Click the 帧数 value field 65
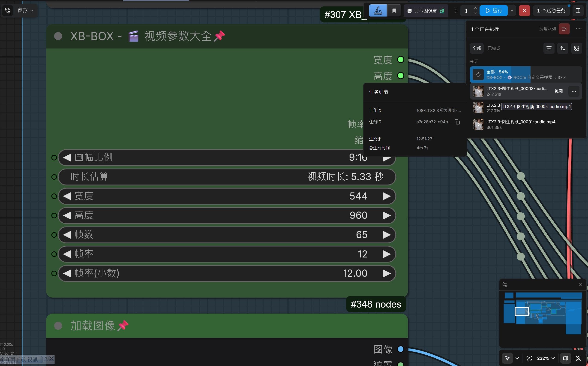 point(227,235)
